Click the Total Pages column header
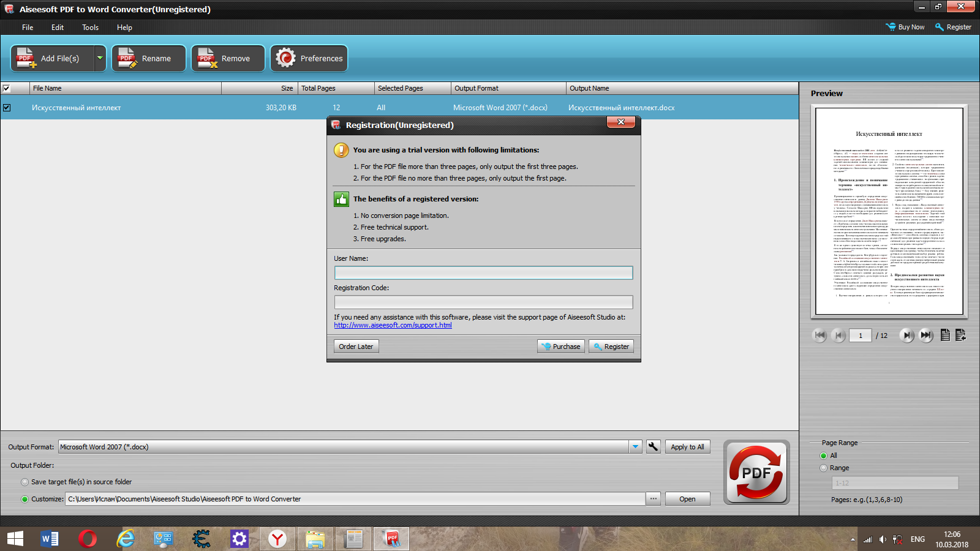The image size is (980, 551). [336, 88]
